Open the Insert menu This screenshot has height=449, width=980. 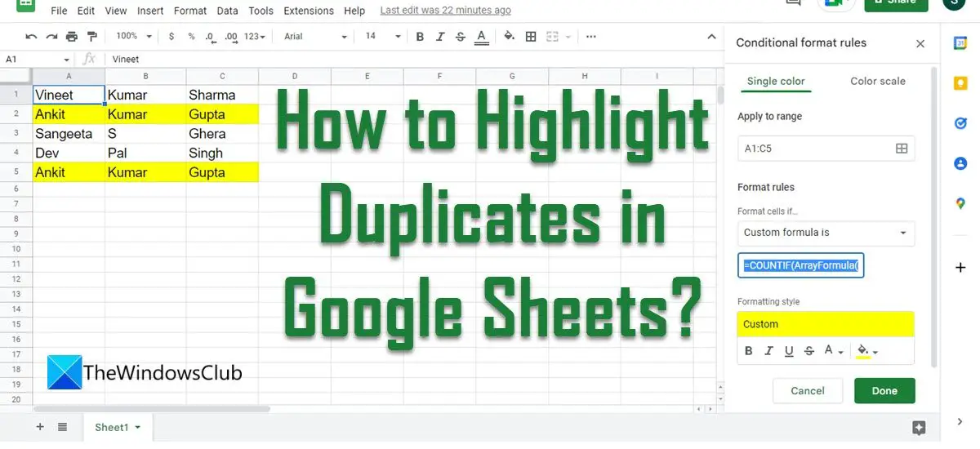coord(150,11)
